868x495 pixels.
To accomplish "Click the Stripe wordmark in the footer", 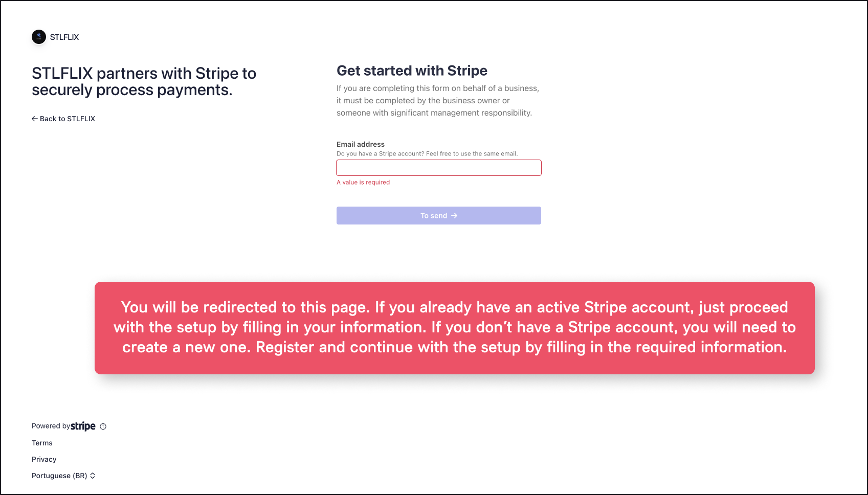I will click(x=83, y=426).
